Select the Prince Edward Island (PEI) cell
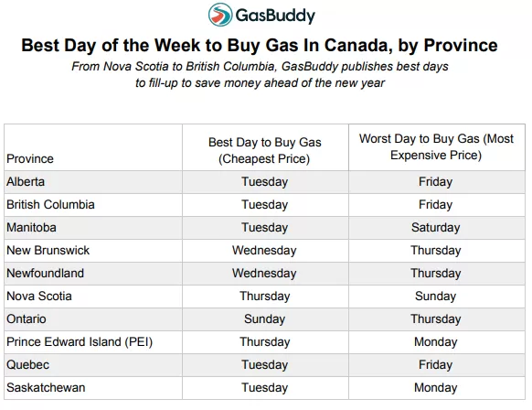Screen dimensions: 532x410 [93, 342]
